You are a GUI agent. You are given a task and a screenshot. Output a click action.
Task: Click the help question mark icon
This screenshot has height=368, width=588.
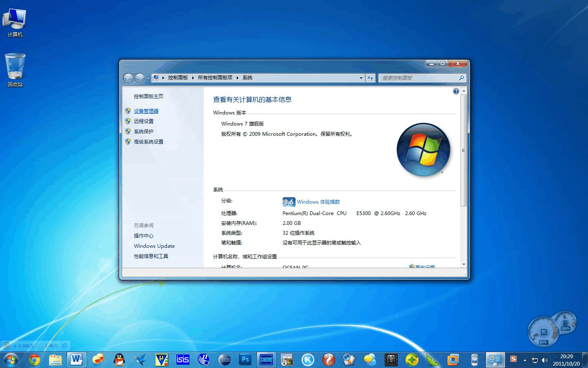click(x=456, y=91)
